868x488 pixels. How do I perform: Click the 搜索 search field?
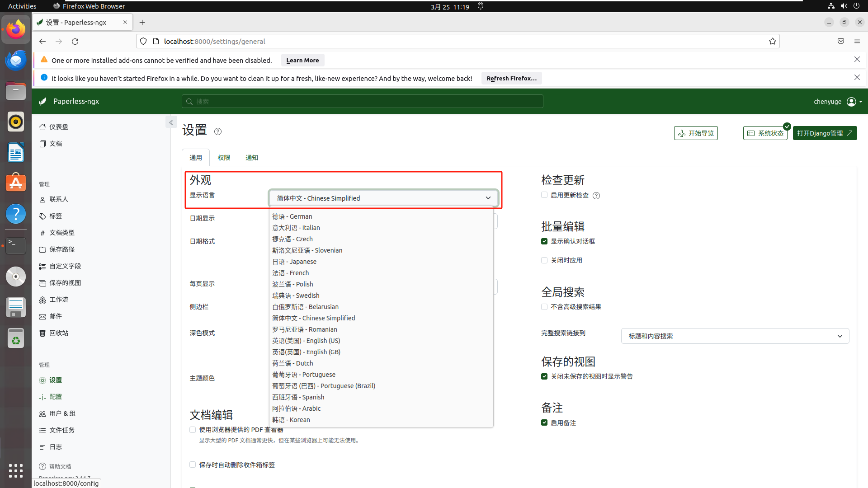pyautogui.click(x=362, y=102)
